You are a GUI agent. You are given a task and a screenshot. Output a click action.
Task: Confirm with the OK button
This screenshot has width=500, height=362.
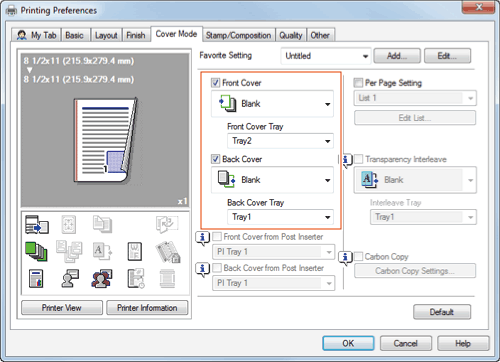point(348,343)
